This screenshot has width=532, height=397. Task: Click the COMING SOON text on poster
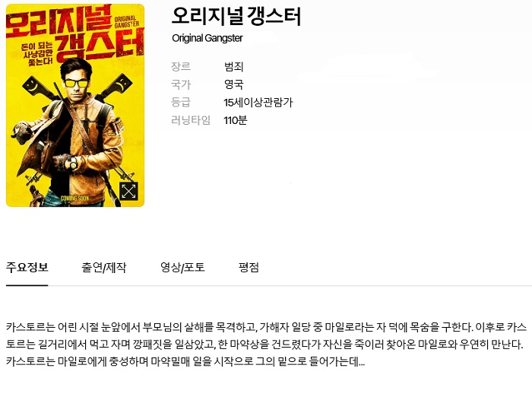[x=74, y=198]
